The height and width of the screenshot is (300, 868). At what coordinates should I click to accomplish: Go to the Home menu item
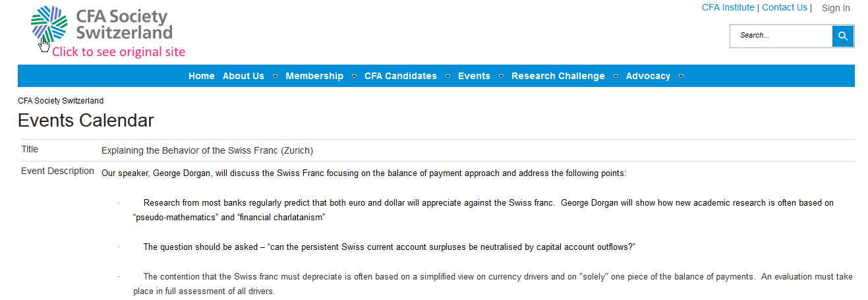tap(202, 76)
